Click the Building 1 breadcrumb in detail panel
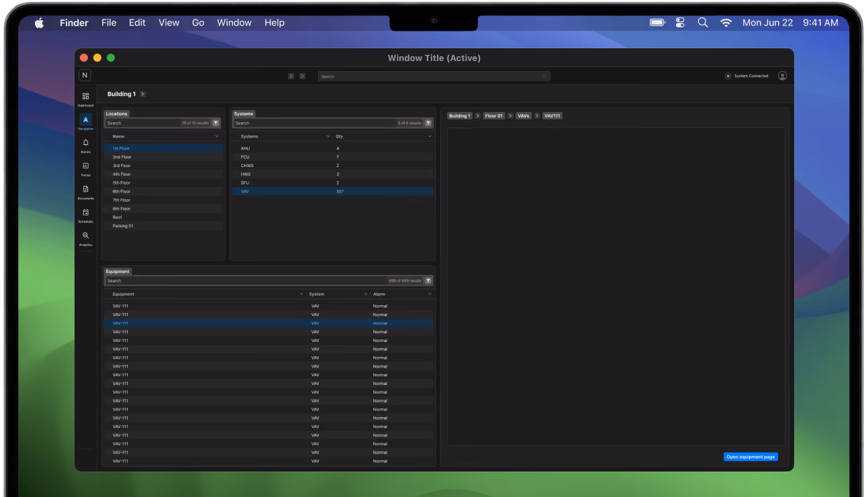868x497 pixels. click(x=460, y=116)
